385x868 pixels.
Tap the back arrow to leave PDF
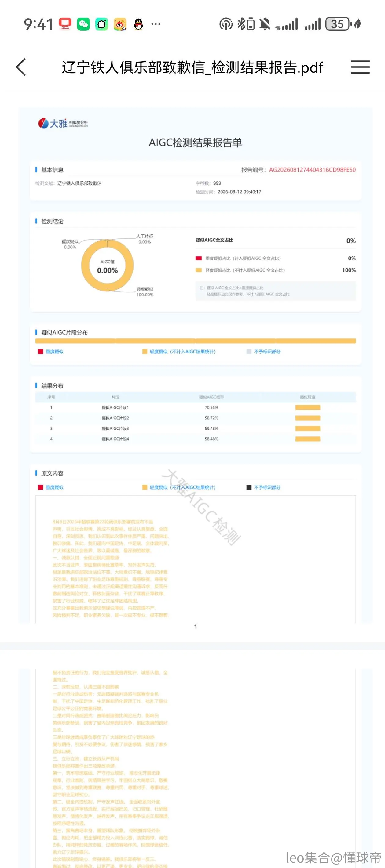coord(21,67)
